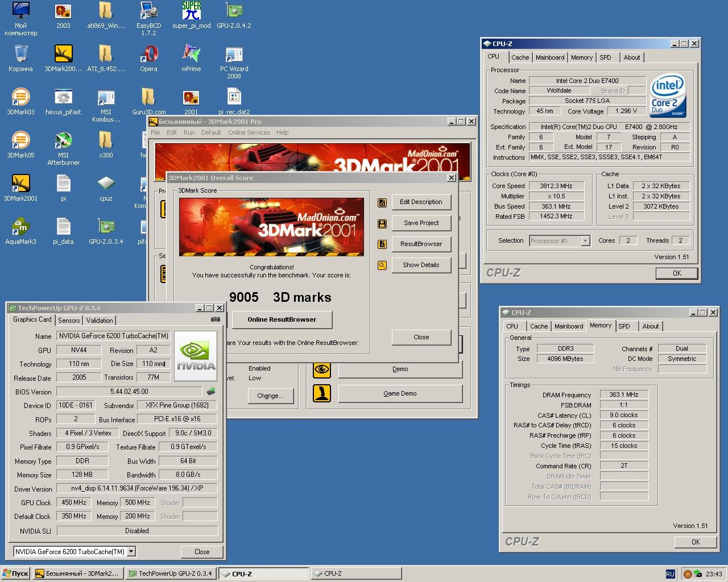
Task: Open the cpuz desktop icon
Action: click(x=106, y=188)
